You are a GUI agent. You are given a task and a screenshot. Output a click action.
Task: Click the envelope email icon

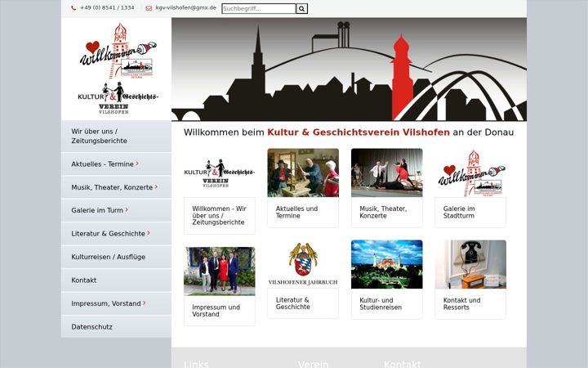click(x=149, y=8)
